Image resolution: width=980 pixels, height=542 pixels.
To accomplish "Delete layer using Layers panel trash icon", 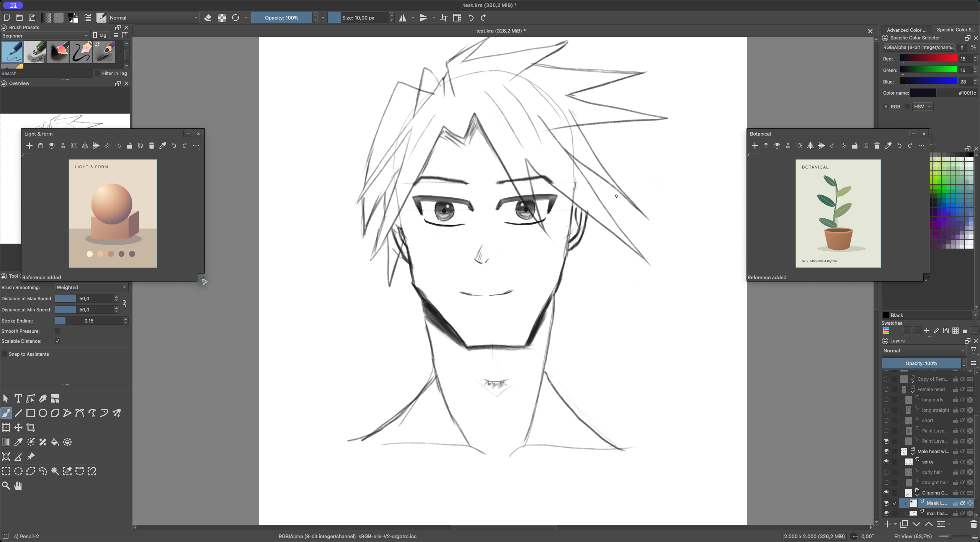I will coord(973,524).
